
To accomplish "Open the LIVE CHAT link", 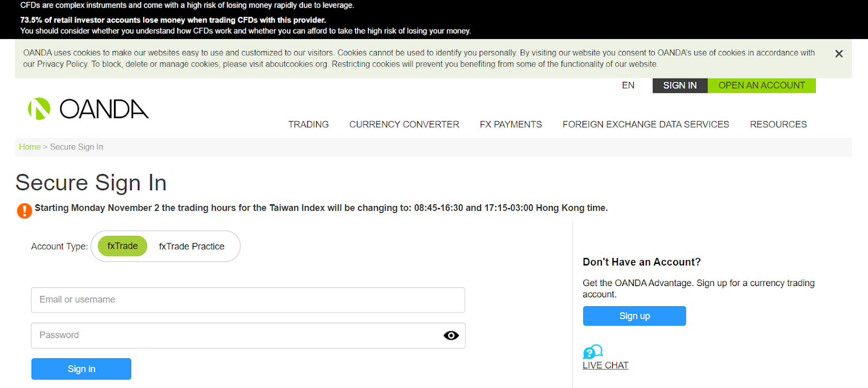I will pyautogui.click(x=605, y=365).
